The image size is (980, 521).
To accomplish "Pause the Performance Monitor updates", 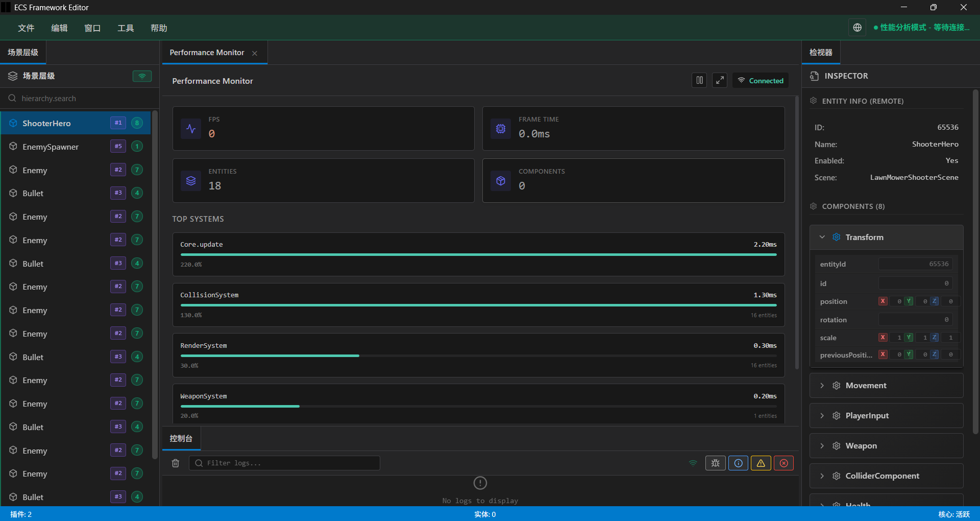I will pyautogui.click(x=699, y=80).
